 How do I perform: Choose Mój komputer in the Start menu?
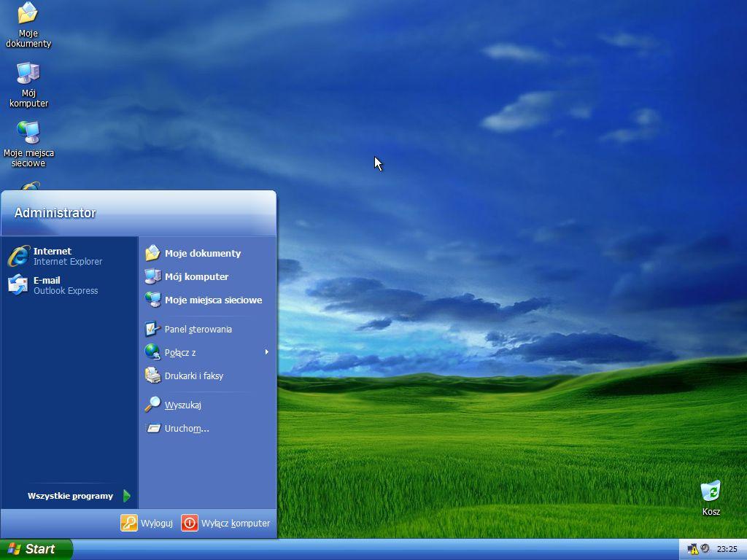pos(207,276)
